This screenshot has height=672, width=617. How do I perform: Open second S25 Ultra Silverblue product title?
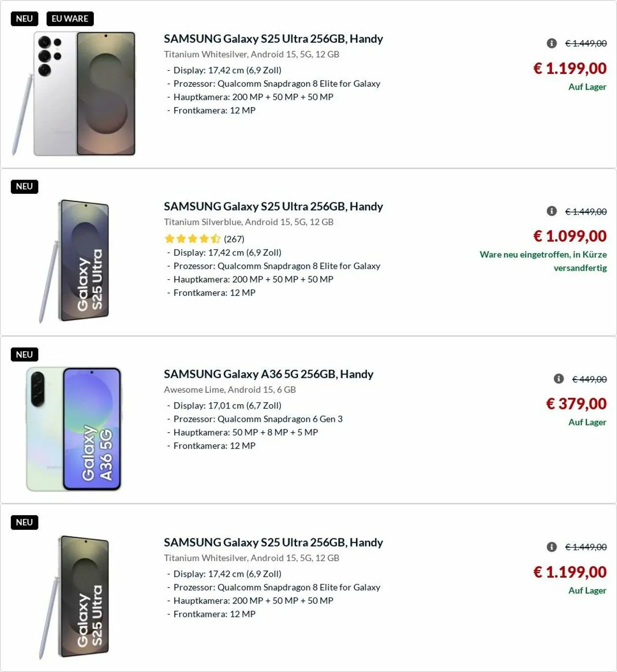pos(273,206)
